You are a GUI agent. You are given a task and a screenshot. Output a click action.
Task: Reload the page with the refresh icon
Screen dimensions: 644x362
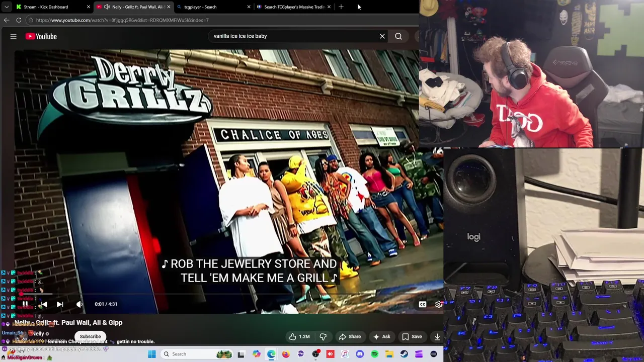click(19, 20)
